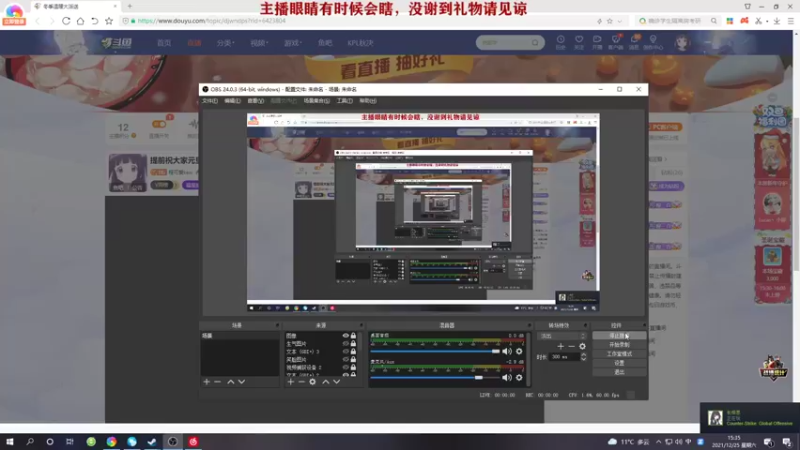Show hidden tray icons chevron
800x450 pixels.
(x=658, y=442)
